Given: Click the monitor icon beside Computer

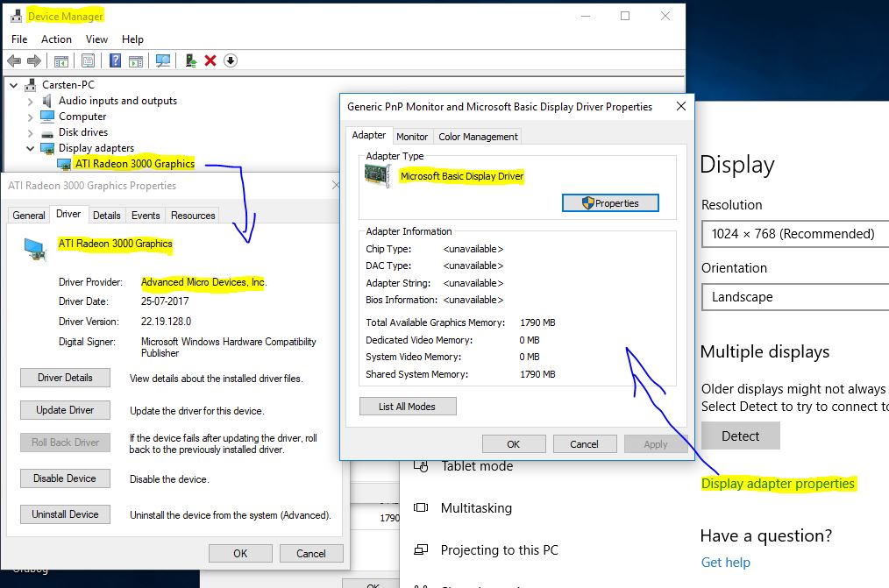Looking at the screenshot, I should (x=47, y=117).
